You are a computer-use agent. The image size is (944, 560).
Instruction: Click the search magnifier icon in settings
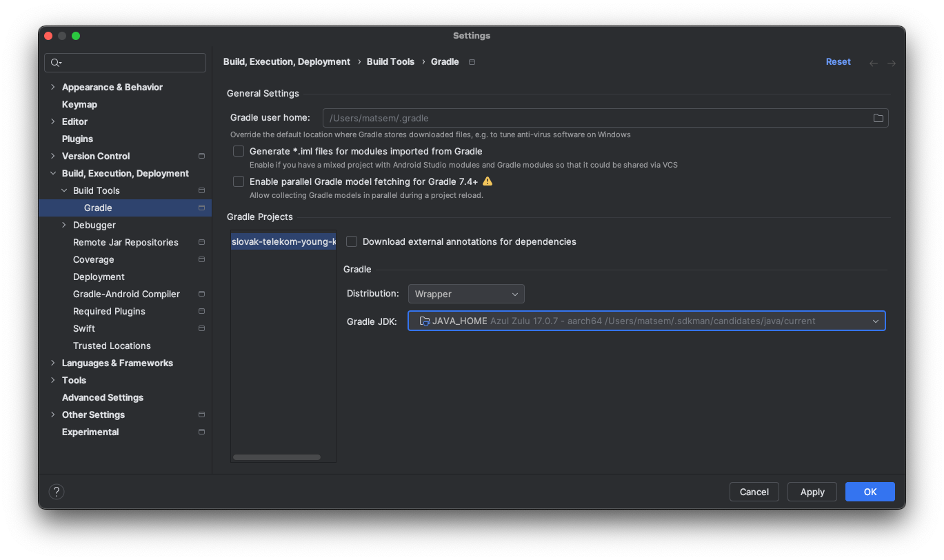(x=55, y=63)
